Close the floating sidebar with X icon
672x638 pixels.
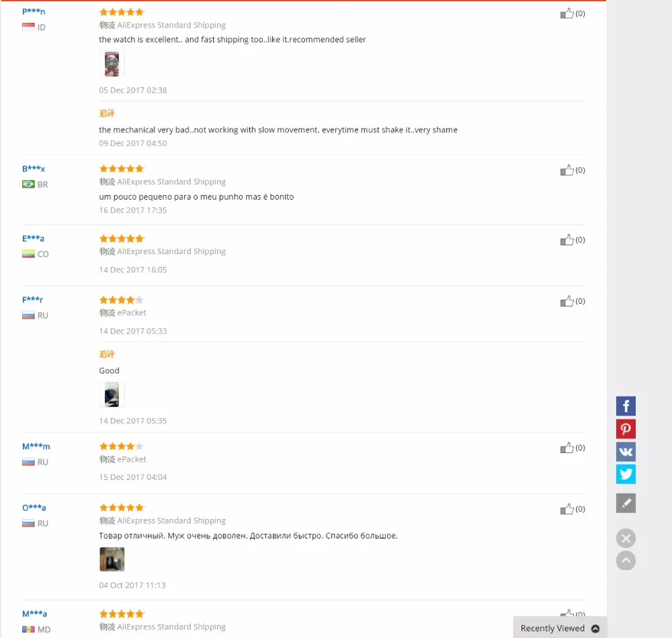[x=626, y=539]
